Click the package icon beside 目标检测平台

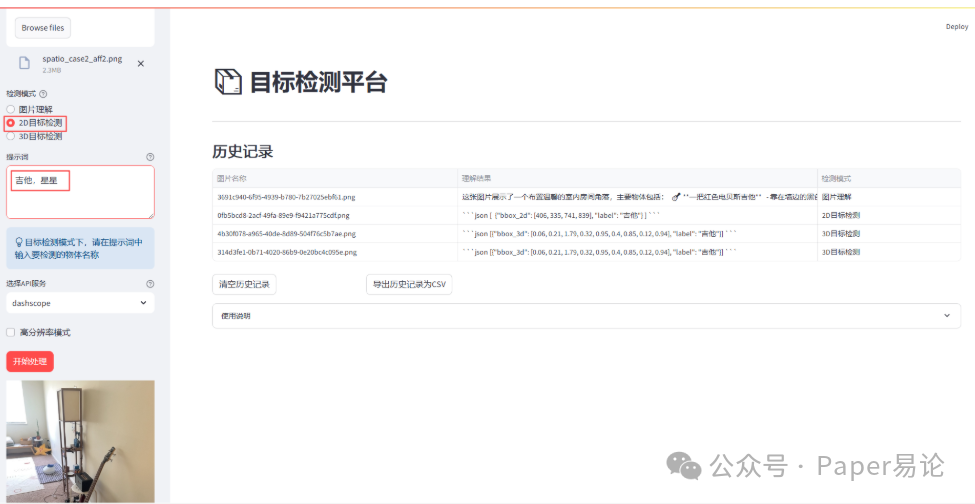coord(228,82)
